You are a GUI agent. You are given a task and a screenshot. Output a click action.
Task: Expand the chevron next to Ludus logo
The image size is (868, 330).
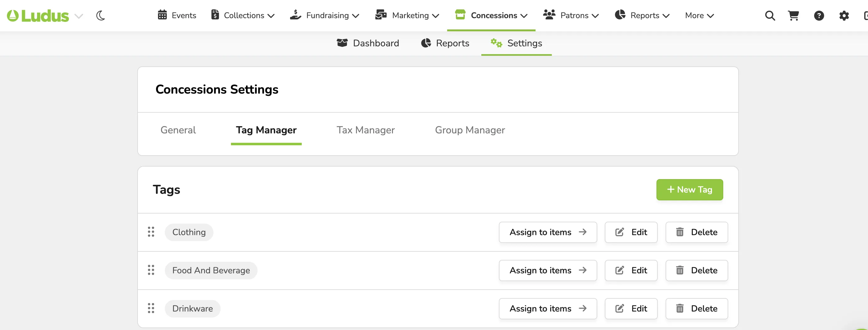pyautogui.click(x=79, y=16)
